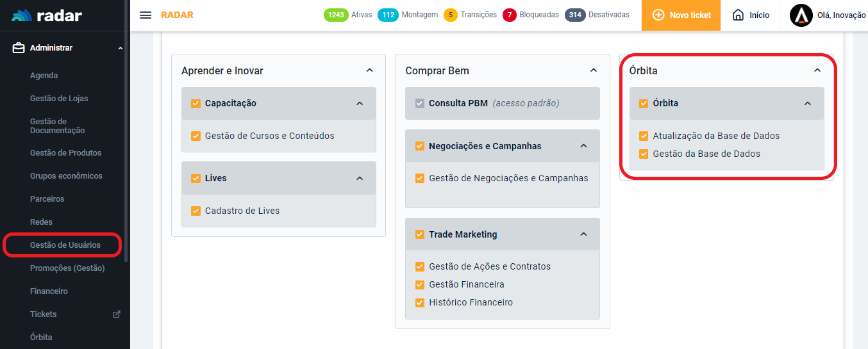This screenshot has width=868, height=349.
Task: Uncheck Atualização da Base de Dados
Action: click(644, 136)
